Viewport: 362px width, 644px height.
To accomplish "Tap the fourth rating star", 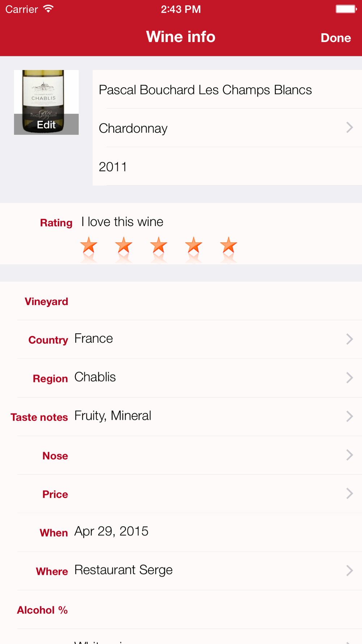I will [x=194, y=246].
